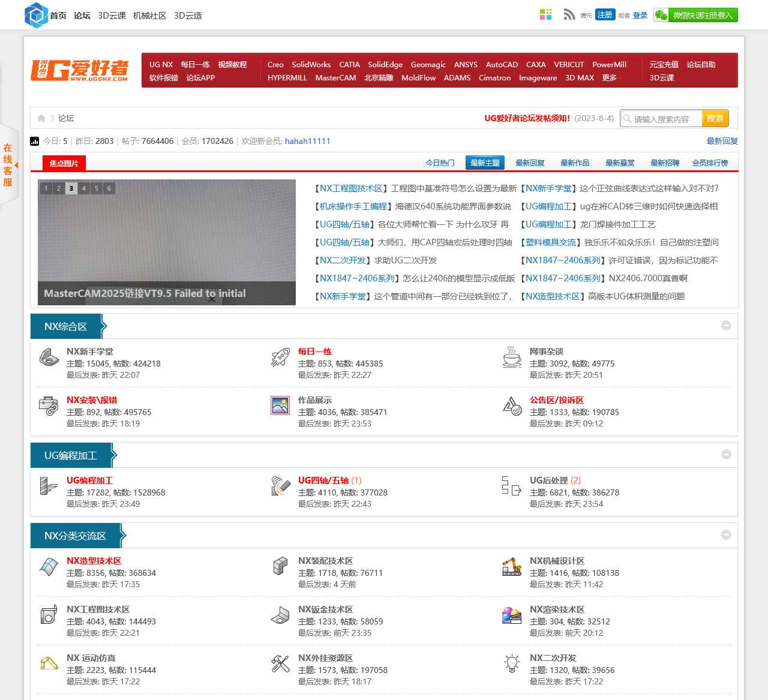Viewport: 768px width, 700px height.
Task: Click the UG爱好者 site logo
Action: tap(80, 70)
